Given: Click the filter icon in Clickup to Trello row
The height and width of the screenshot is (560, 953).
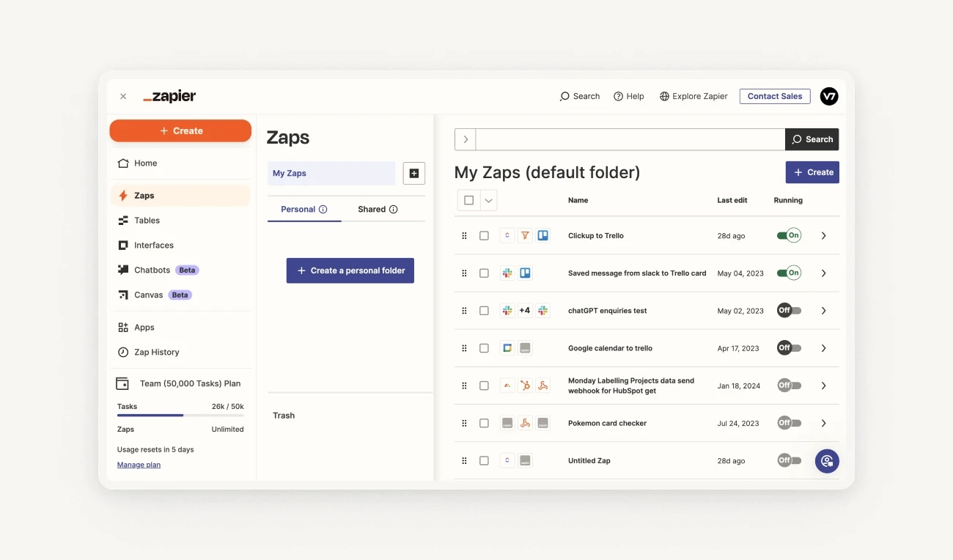Looking at the screenshot, I should point(525,236).
